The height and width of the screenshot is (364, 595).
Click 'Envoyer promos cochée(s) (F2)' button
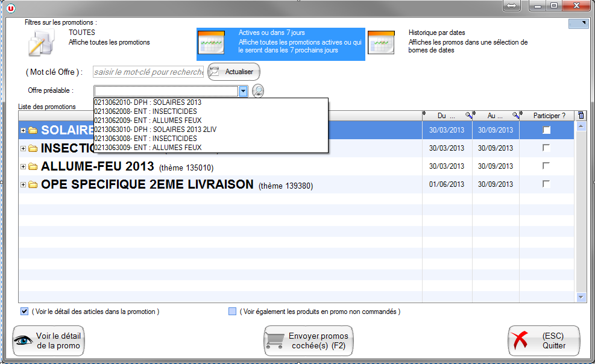(x=308, y=341)
